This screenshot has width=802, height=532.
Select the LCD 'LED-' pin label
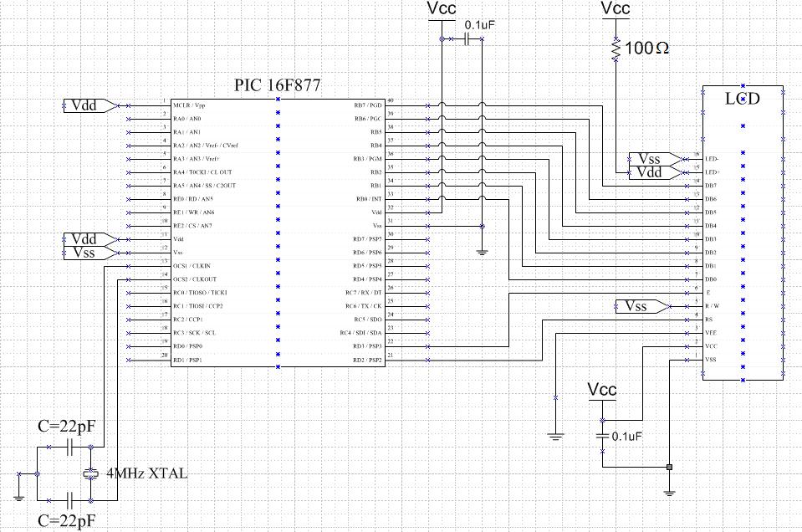pos(712,159)
